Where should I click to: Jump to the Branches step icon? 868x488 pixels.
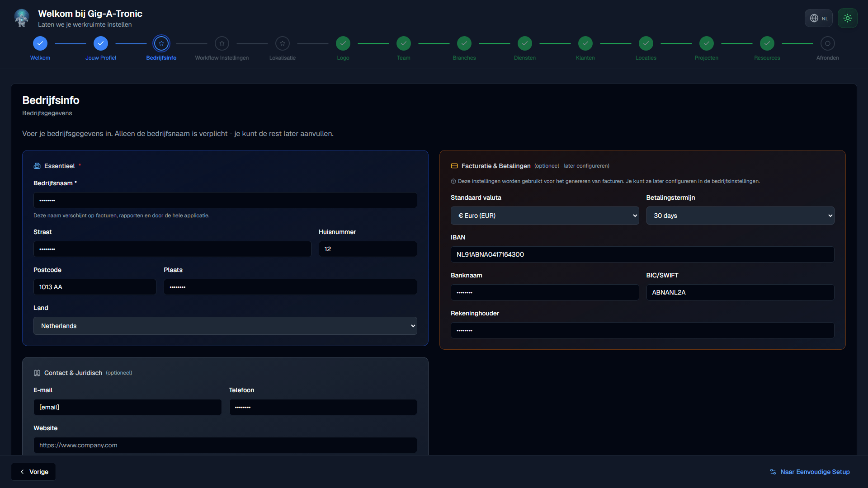click(464, 43)
